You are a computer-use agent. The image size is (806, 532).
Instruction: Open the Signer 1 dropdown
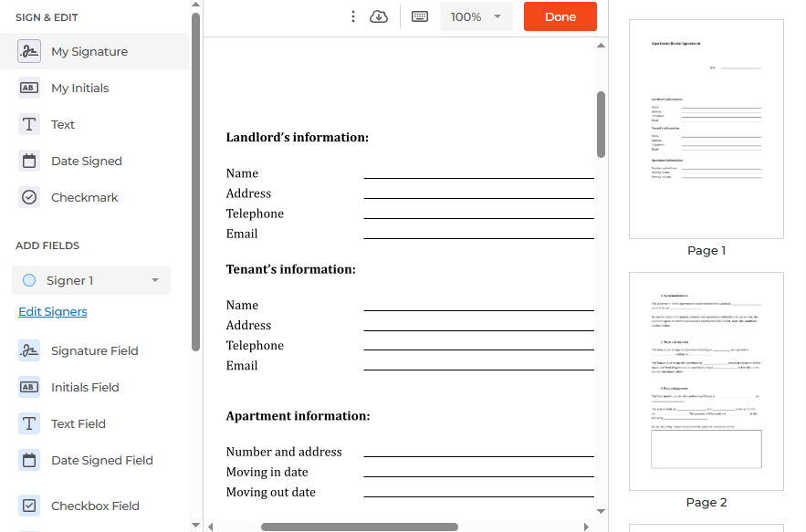click(x=91, y=281)
